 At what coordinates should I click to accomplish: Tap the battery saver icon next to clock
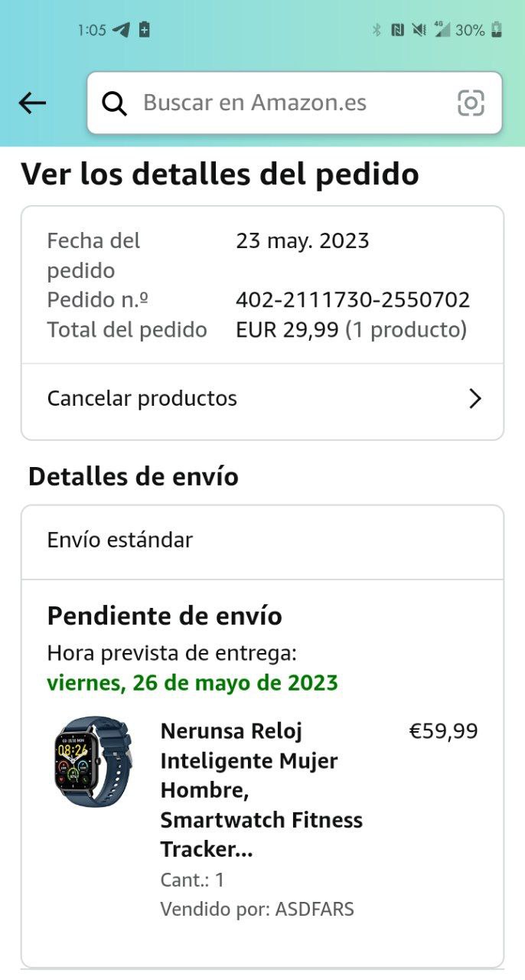point(144,31)
